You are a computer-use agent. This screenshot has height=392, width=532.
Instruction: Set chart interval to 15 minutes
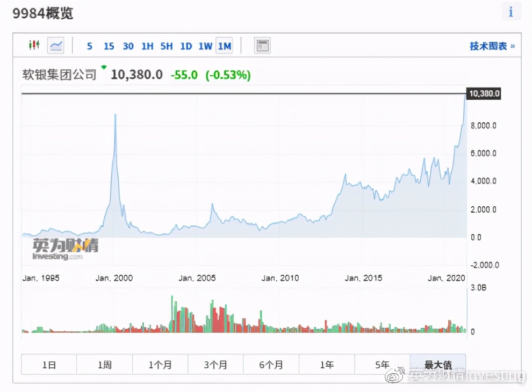coord(109,46)
